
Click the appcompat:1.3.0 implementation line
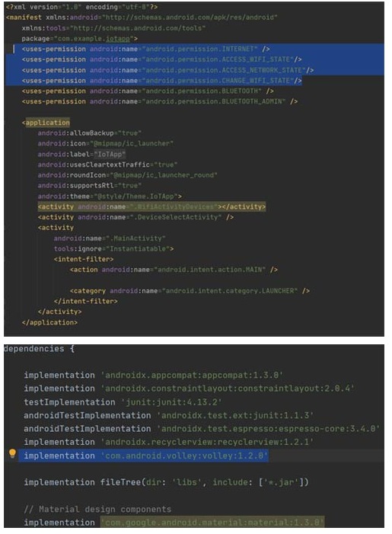154,376
